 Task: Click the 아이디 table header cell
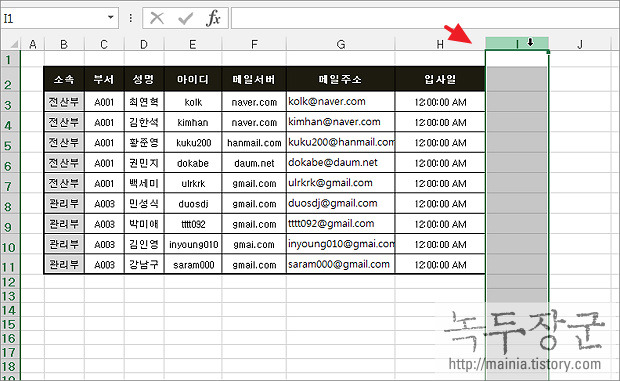(x=193, y=79)
